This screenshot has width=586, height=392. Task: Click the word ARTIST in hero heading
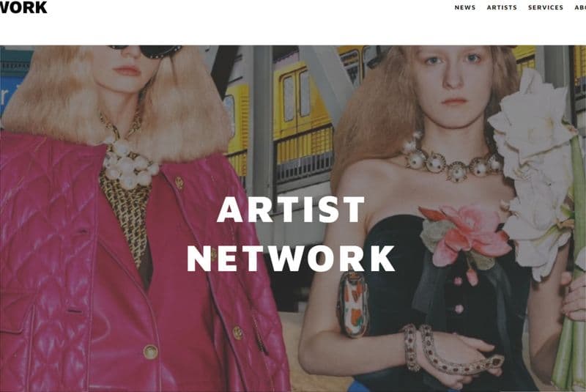click(x=290, y=210)
